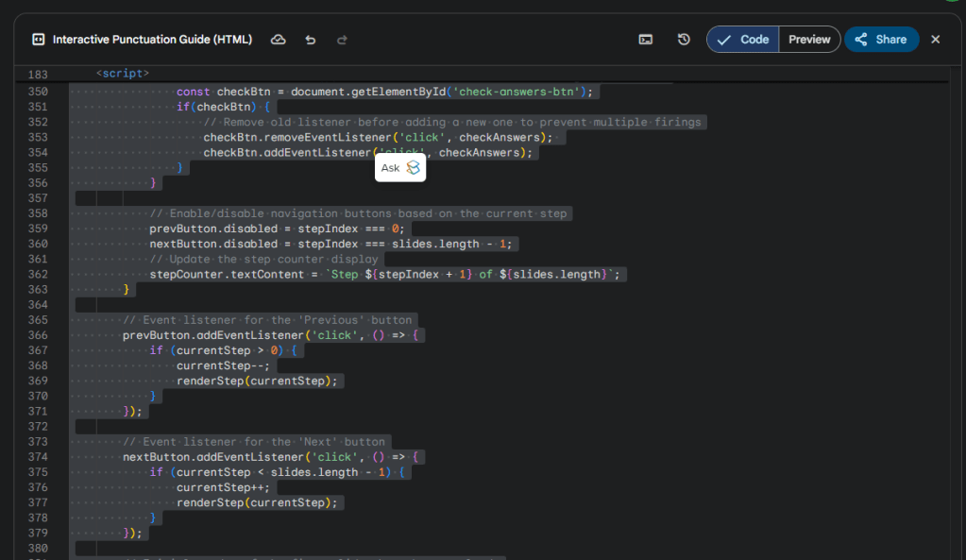Click line number 358 in the gutter
Viewport: 966px width, 560px height.
coord(38,213)
